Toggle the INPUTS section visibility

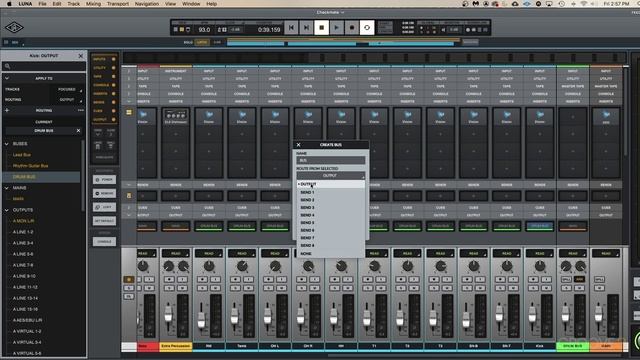pos(104,59)
